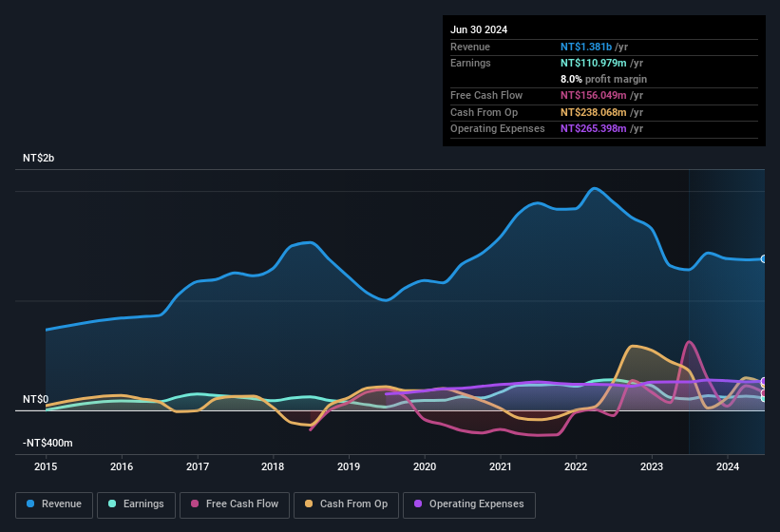Click the NT$0 y-axis label
Screen dimensions: 780x532
pos(36,399)
